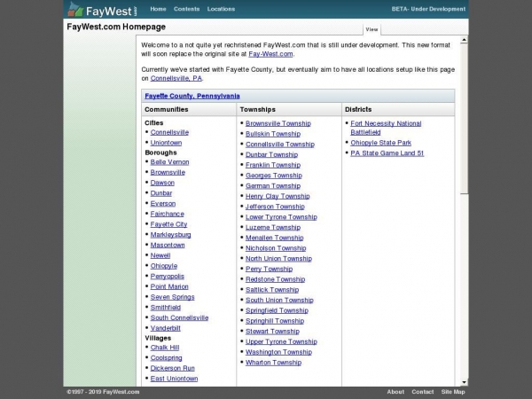This screenshot has height=399, width=532.
Task: Open the Ohiopyle borough link
Action: click(164, 266)
